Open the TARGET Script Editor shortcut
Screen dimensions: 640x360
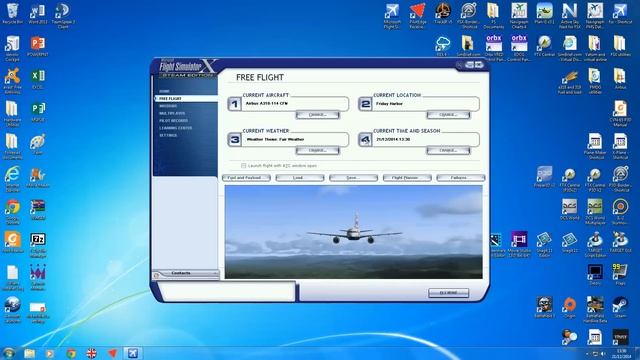point(595,240)
